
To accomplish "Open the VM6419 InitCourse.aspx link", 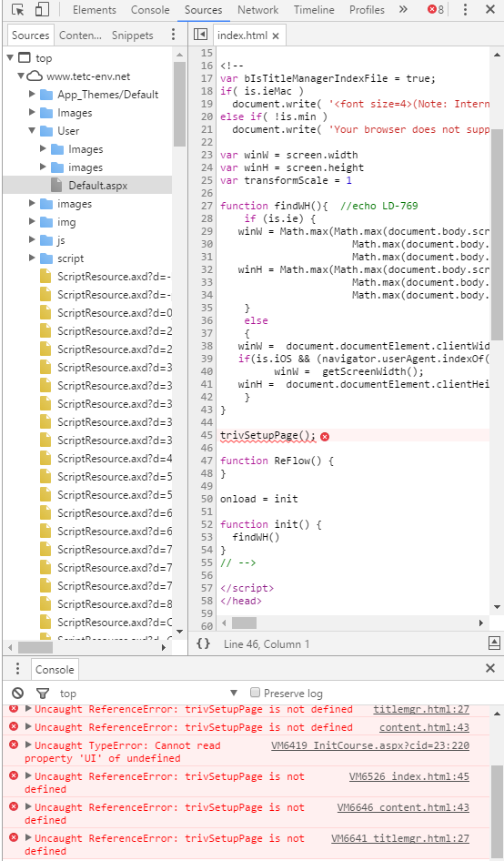I will click(370, 745).
